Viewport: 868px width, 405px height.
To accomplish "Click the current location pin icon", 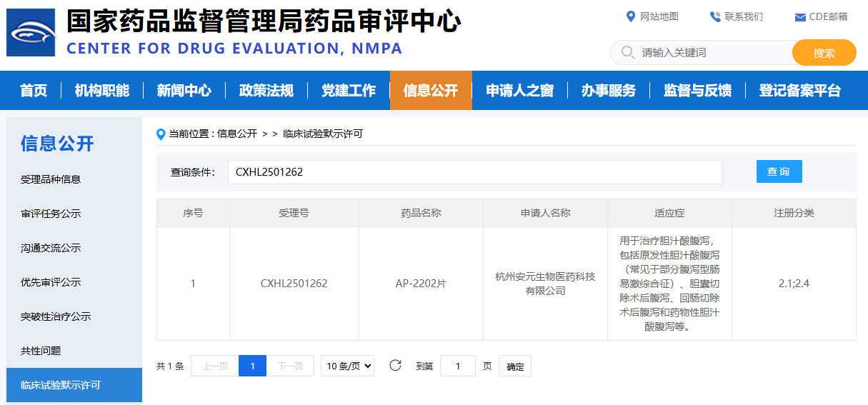I will (x=161, y=134).
